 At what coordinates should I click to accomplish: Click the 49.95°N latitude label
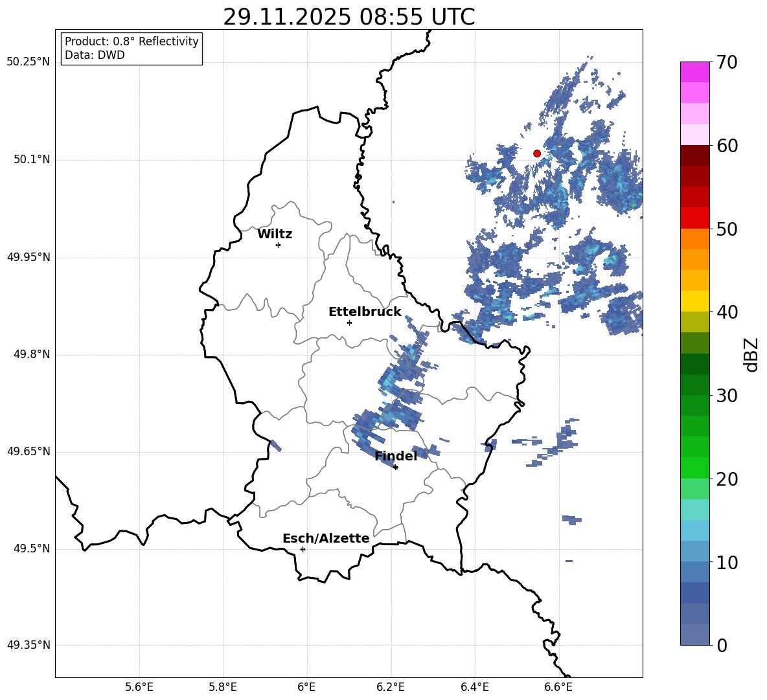[29, 257]
